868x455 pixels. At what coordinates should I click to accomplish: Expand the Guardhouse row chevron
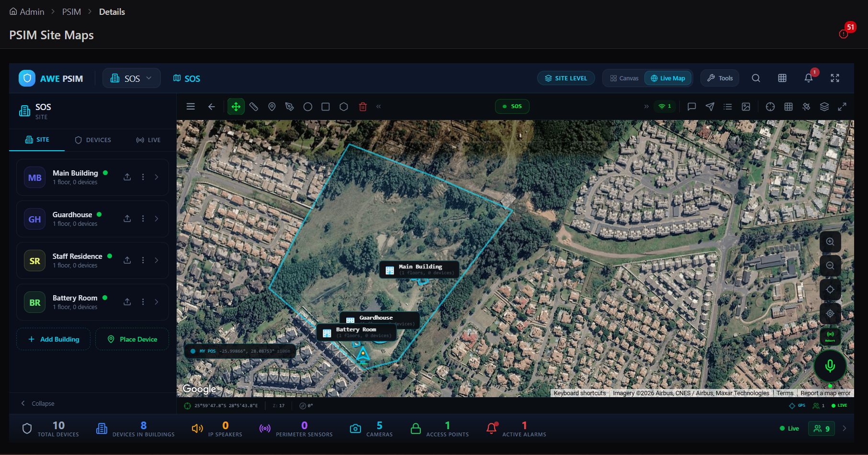(157, 219)
